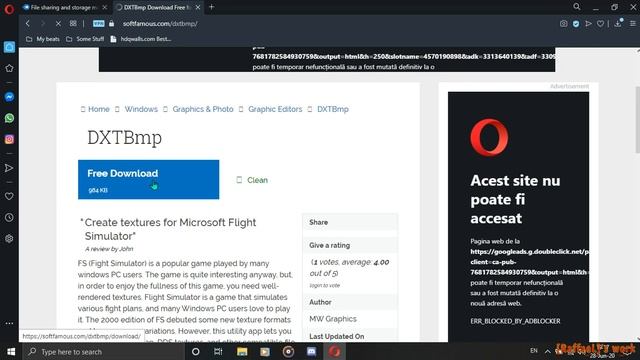Open Discord from taskbar
The height and width of the screenshot is (360, 640).
[x=311, y=351]
